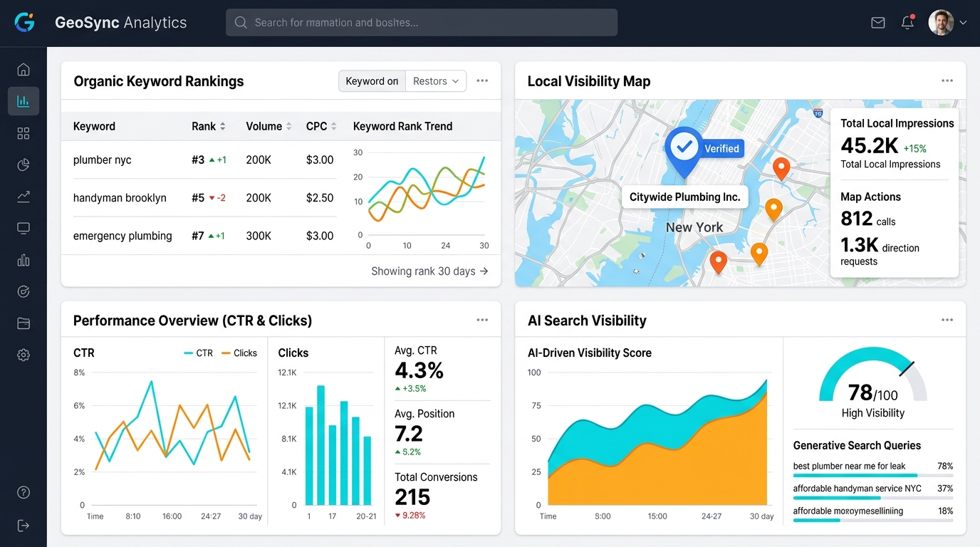Click the Generative Search Queries heading

pyautogui.click(x=857, y=445)
